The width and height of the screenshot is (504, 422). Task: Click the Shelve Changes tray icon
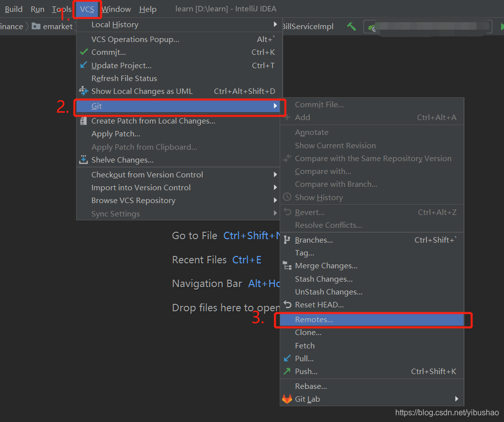click(x=84, y=160)
